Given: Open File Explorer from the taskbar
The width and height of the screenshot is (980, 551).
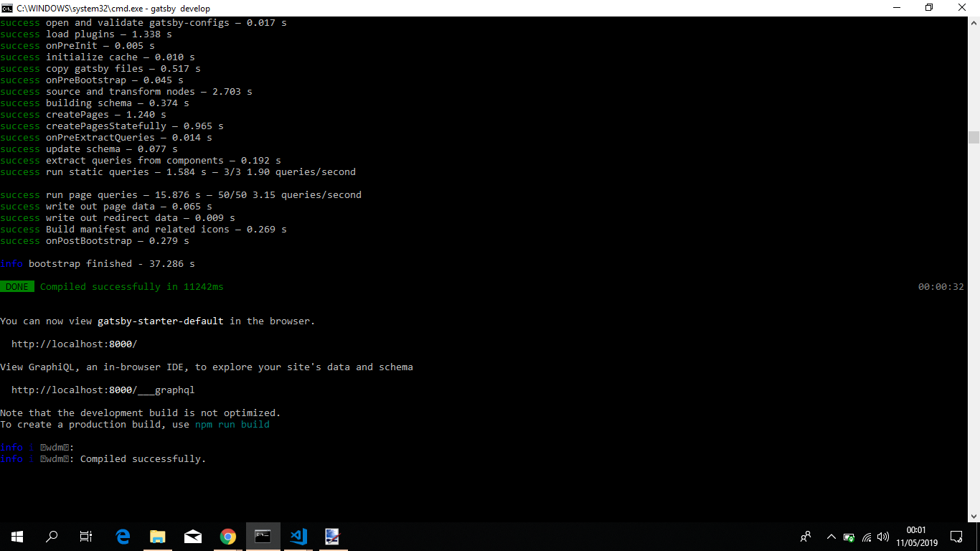Looking at the screenshot, I should tap(157, 536).
